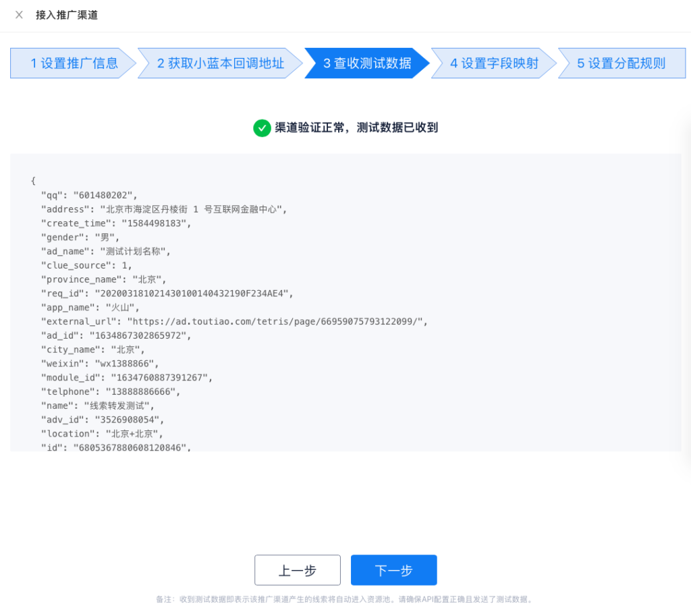Click the "qq" line in the JSON data
The image size is (691, 616).
click(92, 195)
